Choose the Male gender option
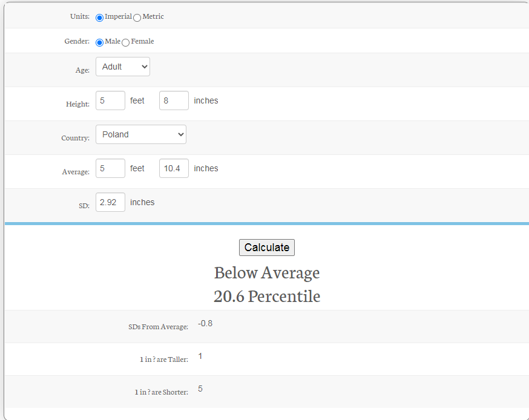 click(100, 42)
